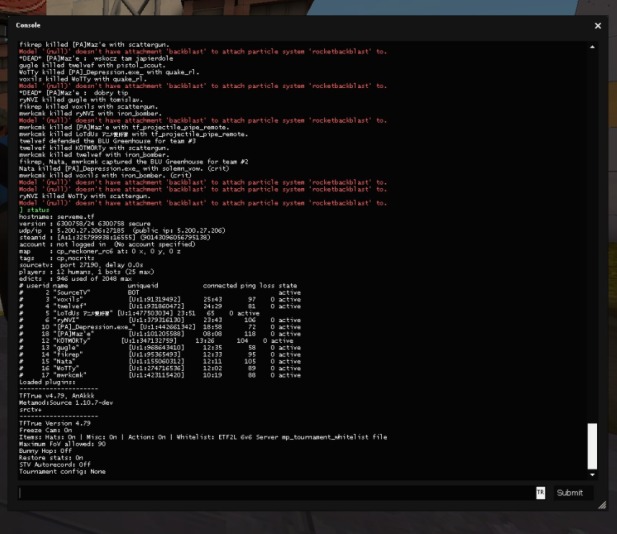Click the 'Bunny Hop: Off' line

tap(44, 448)
